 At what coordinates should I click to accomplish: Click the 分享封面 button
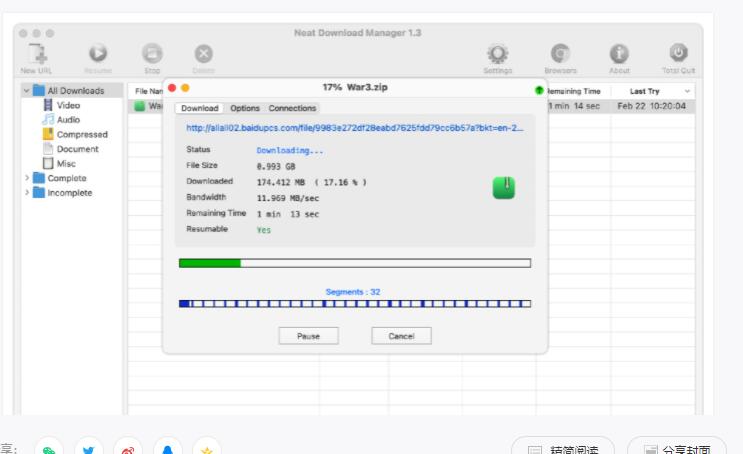click(x=677, y=446)
